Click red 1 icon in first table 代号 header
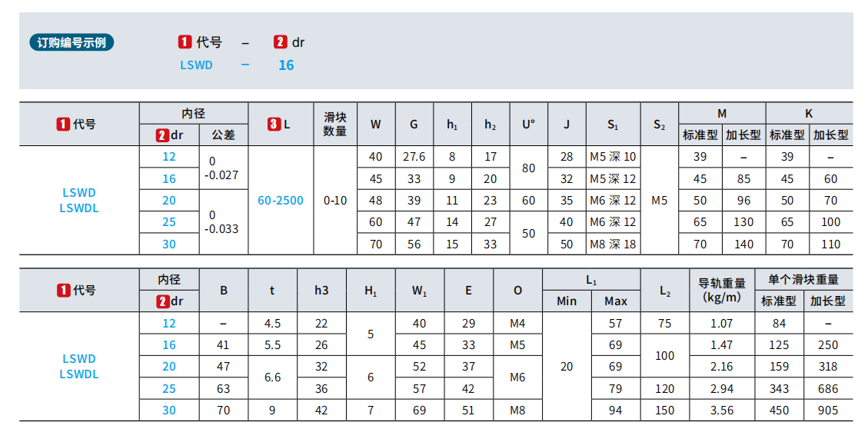Viewport: 868px width, 429px height. [x=63, y=124]
